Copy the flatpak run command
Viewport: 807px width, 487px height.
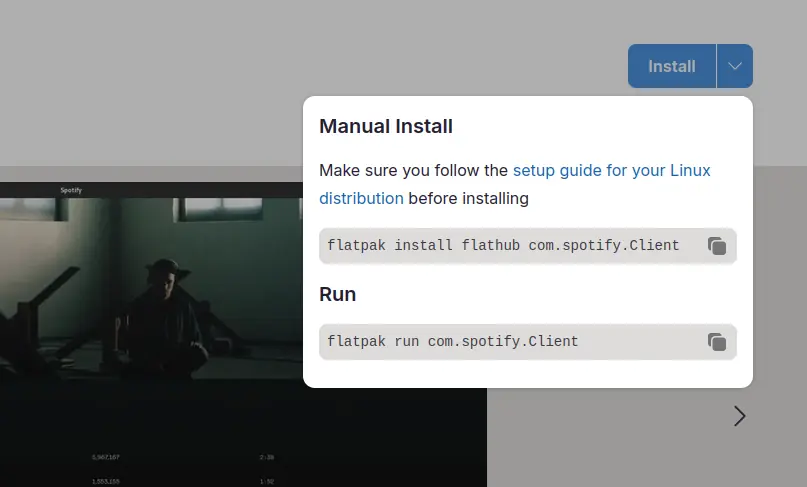(x=716, y=342)
